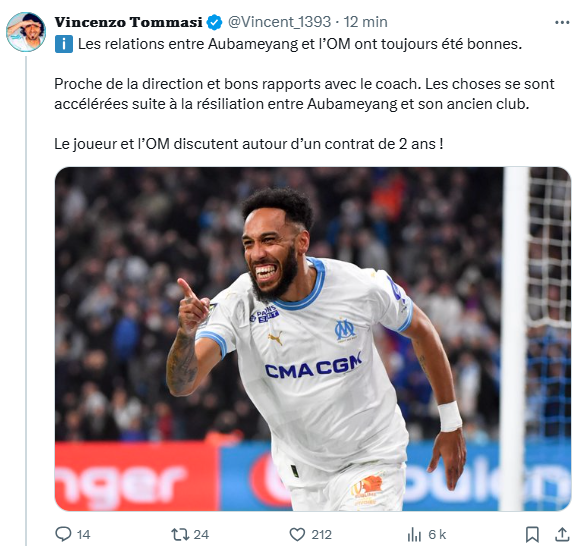Screen dimensions: 575x546
Task: Show the 24 reposts count
Action: coord(201,535)
